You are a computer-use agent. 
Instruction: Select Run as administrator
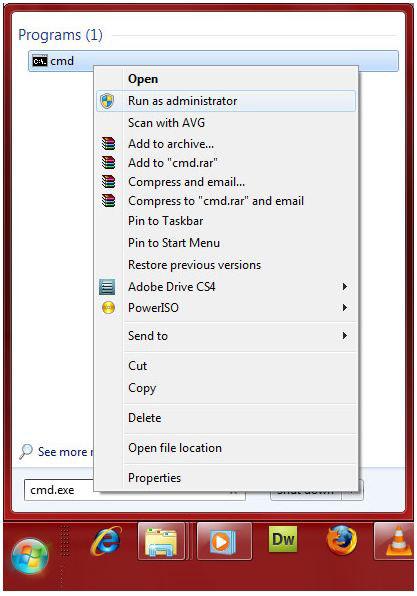pyautogui.click(x=226, y=101)
